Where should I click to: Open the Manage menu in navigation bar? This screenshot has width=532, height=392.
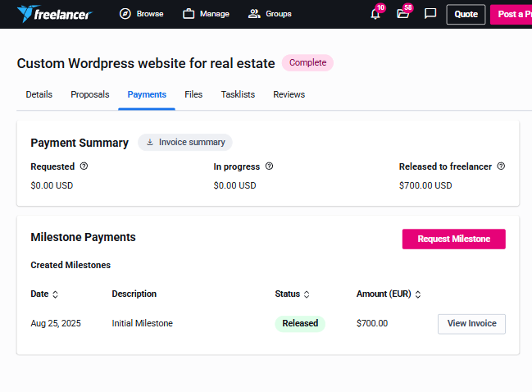[206, 14]
